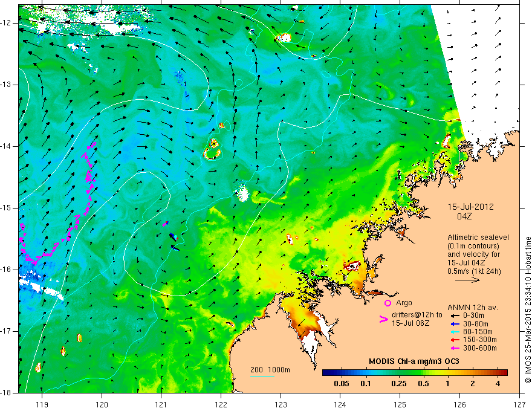
Task: Click the '0.05' colorbar tick value
Action: point(342,384)
